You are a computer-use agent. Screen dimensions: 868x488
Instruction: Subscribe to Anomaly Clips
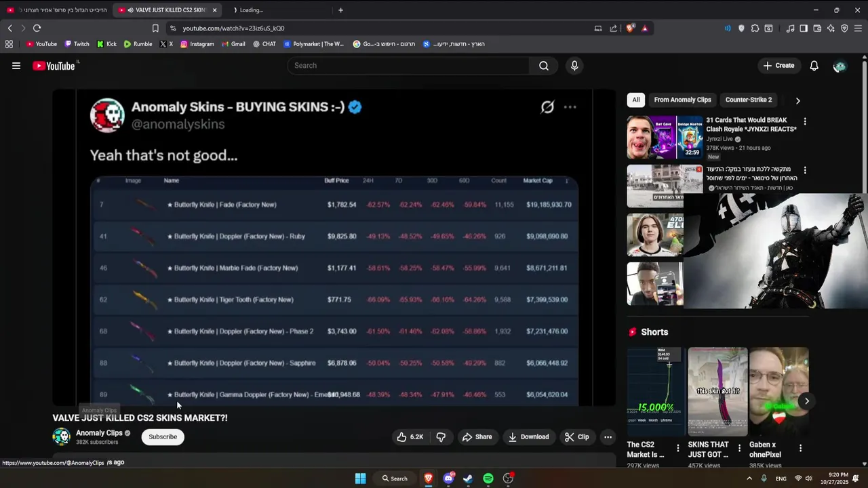click(x=163, y=437)
